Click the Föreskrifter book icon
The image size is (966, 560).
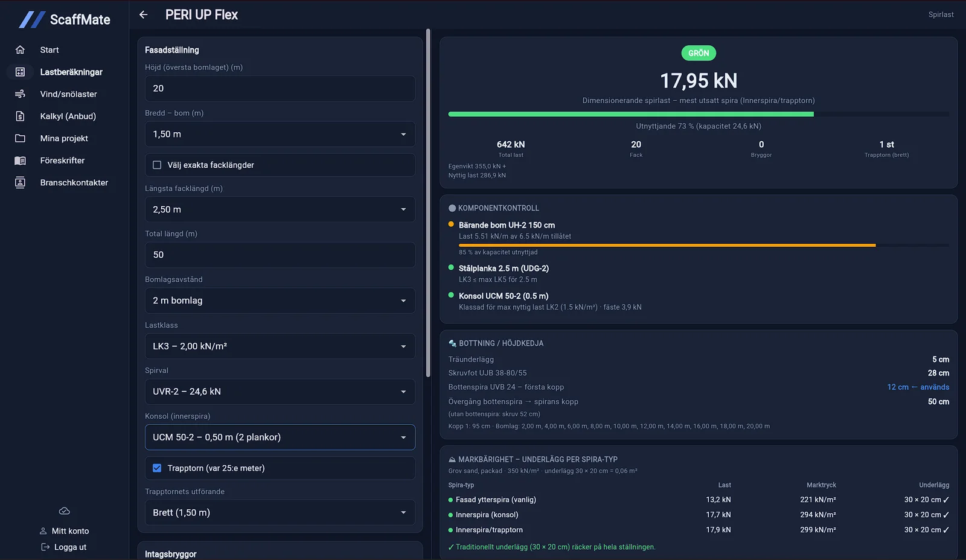pos(20,161)
